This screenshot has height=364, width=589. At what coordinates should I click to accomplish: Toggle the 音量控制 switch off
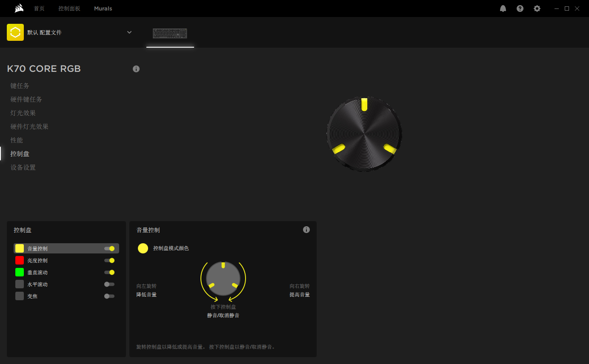pos(109,249)
